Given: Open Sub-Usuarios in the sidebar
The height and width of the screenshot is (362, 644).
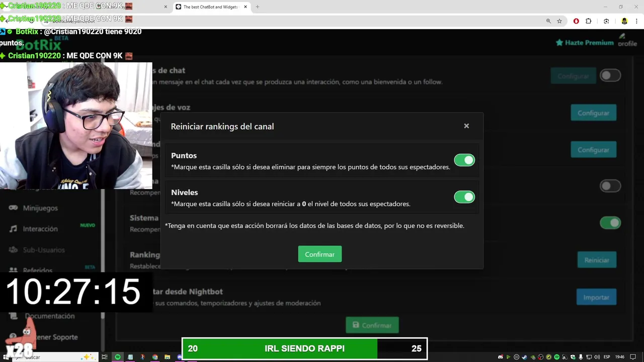Looking at the screenshot, I should pyautogui.click(x=44, y=250).
